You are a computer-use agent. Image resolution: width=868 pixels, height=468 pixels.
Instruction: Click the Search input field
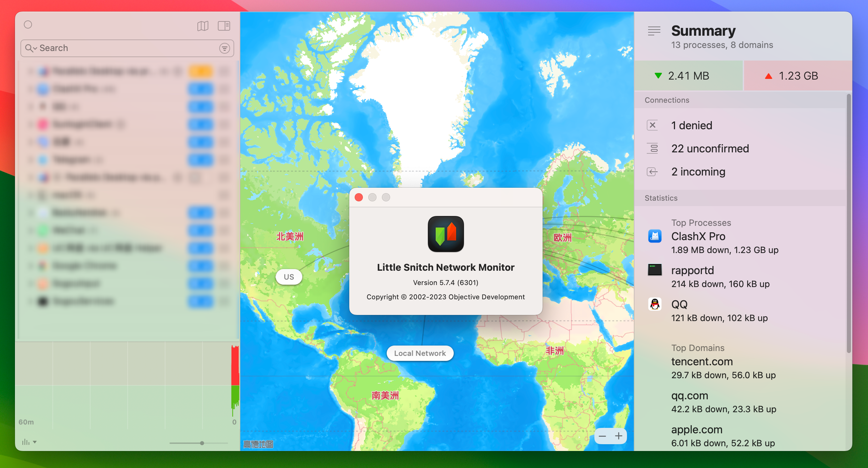pyautogui.click(x=126, y=48)
